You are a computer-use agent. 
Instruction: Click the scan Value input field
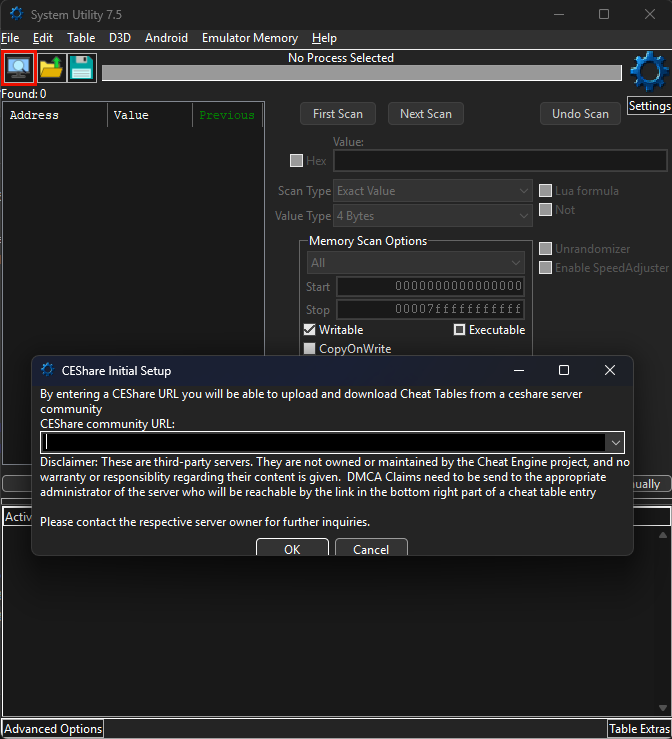pyautogui.click(x=500, y=161)
